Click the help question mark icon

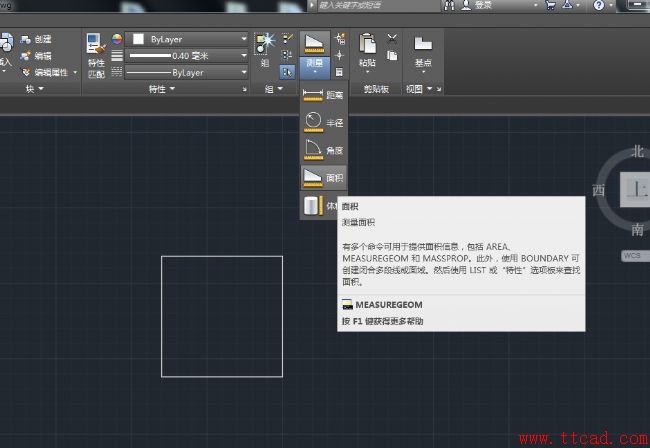599,5
